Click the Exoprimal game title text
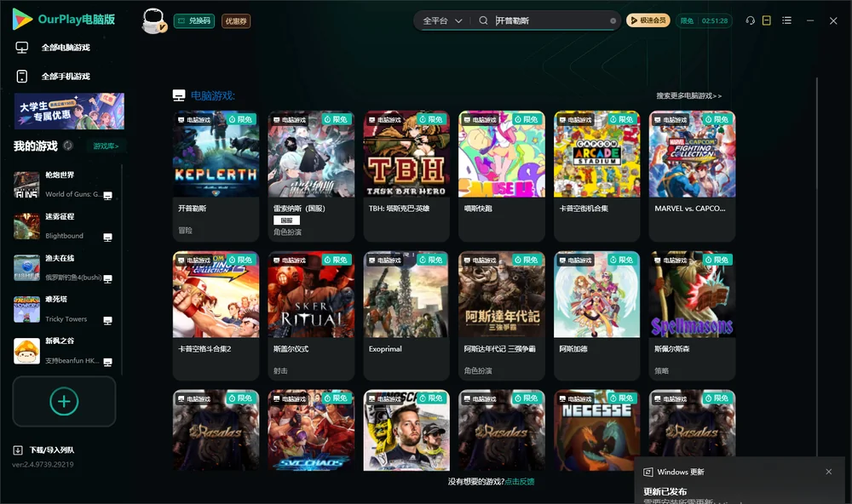The height and width of the screenshot is (504, 852). [385, 349]
